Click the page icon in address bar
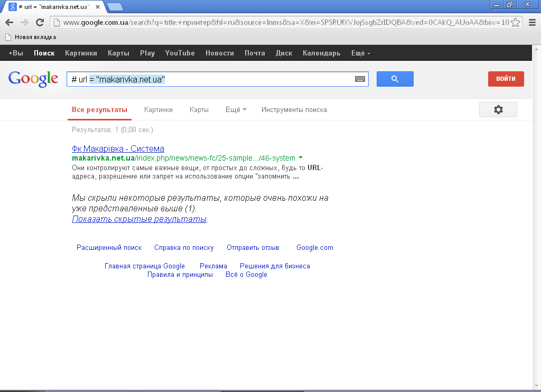The height and width of the screenshot is (392, 541). [x=57, y=22]
